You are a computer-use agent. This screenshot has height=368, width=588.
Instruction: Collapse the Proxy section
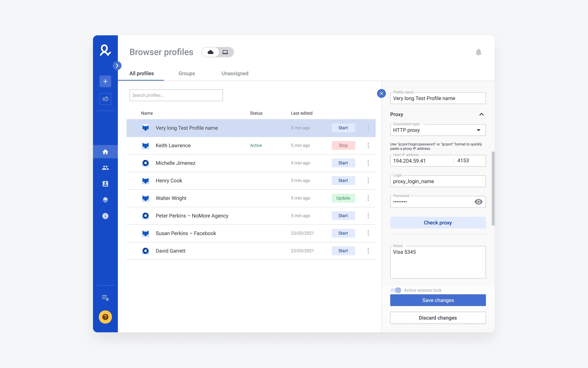pos(481,114)
